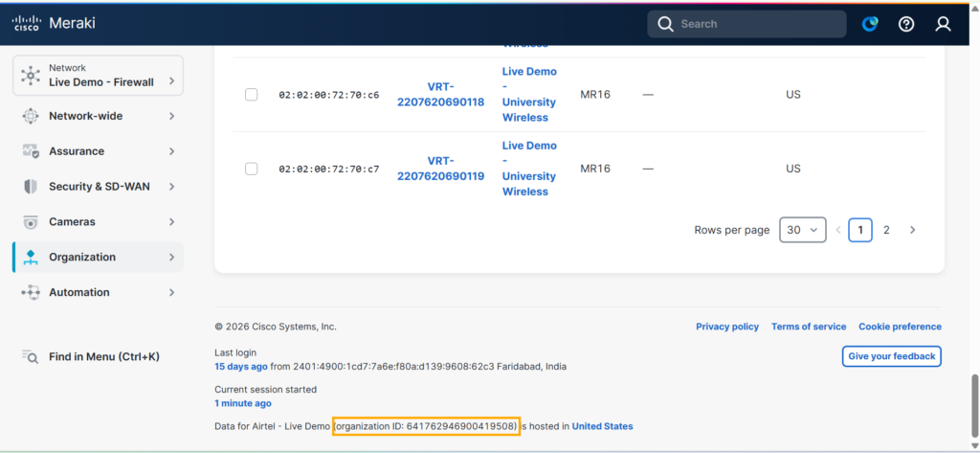Go to next page arrow

pyautogui.click(x=912, y=230)
